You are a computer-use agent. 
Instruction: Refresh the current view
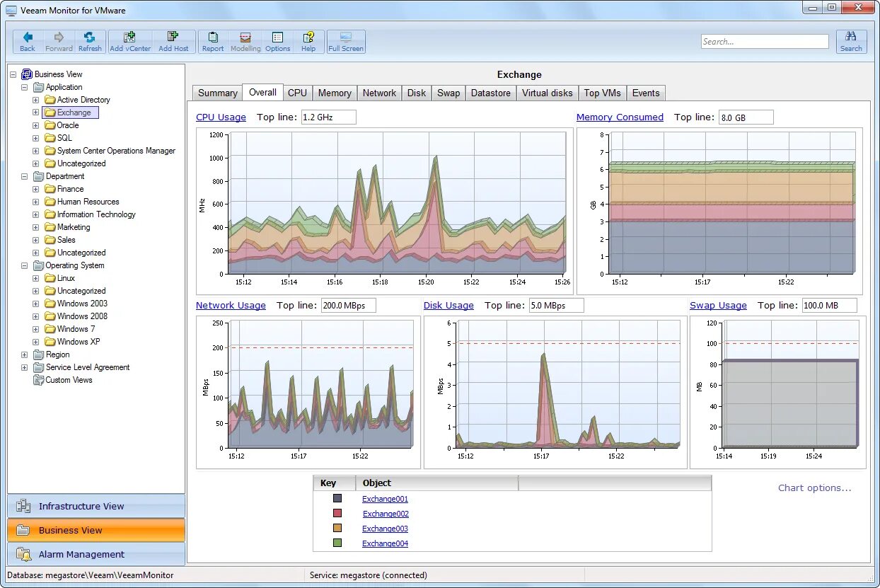pyautogui.click(x=90, y=38)
